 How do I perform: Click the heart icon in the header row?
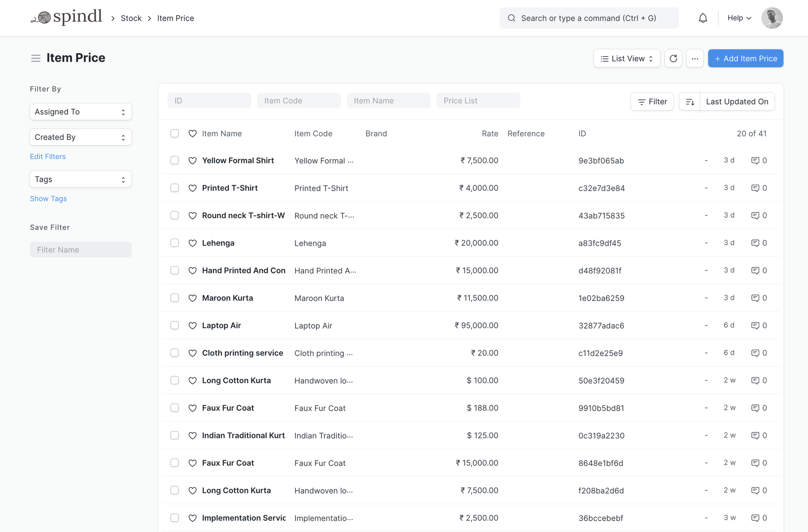[x=193, y=133]
